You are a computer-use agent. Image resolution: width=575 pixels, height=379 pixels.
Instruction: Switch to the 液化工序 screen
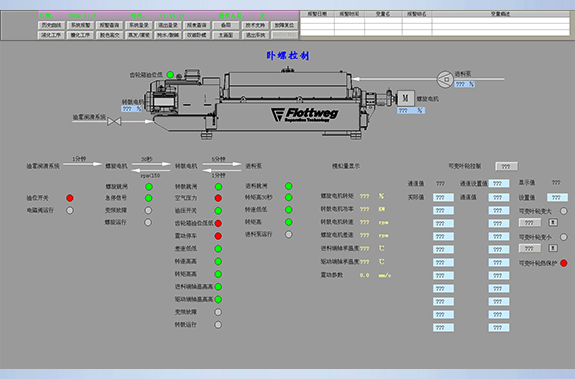pos(51,35)
